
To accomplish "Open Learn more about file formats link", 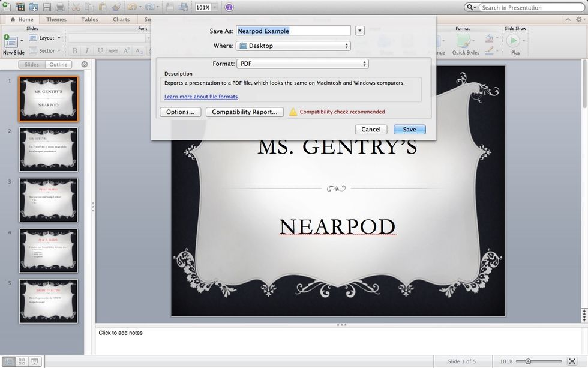I will coord(201,97).
